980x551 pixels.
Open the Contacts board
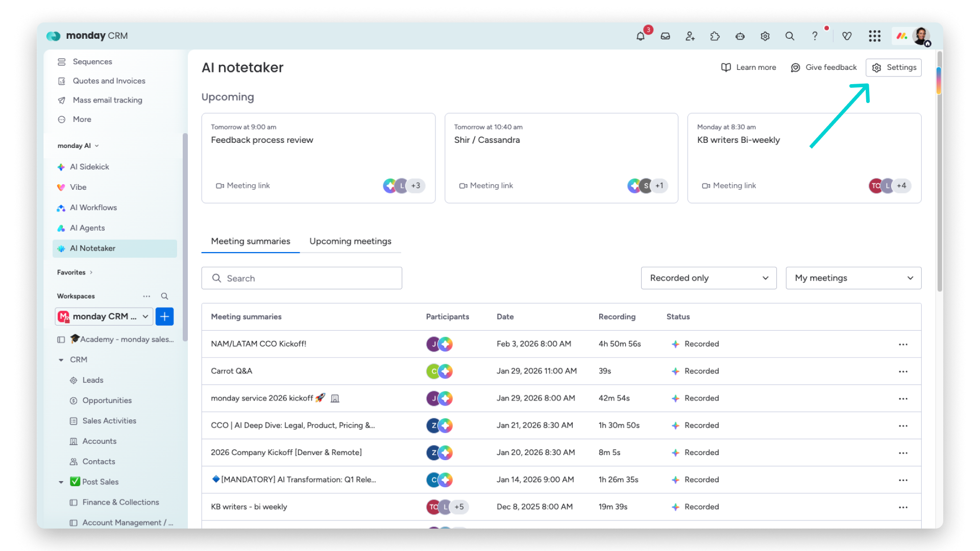(99, 462)
